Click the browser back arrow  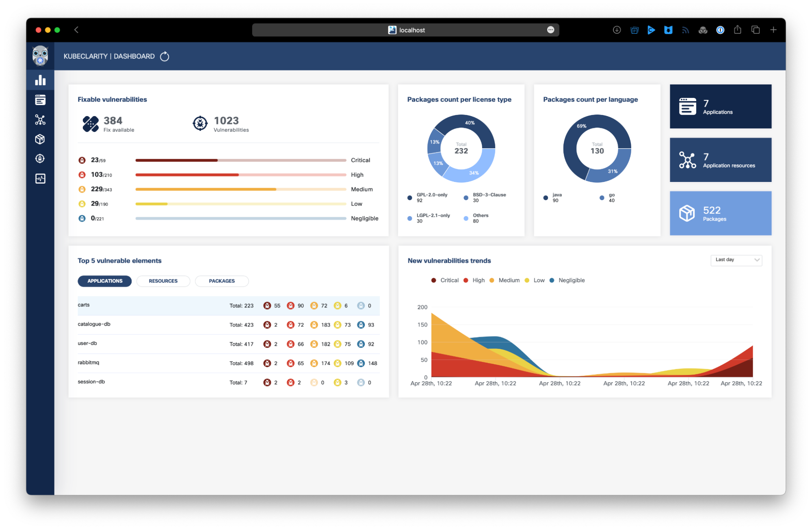pos(76,30)
